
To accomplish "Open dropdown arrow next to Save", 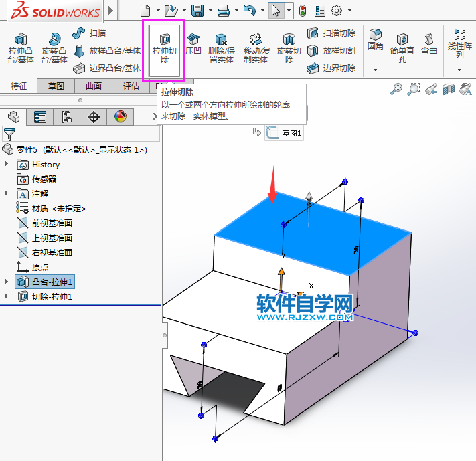I will 210,11.
